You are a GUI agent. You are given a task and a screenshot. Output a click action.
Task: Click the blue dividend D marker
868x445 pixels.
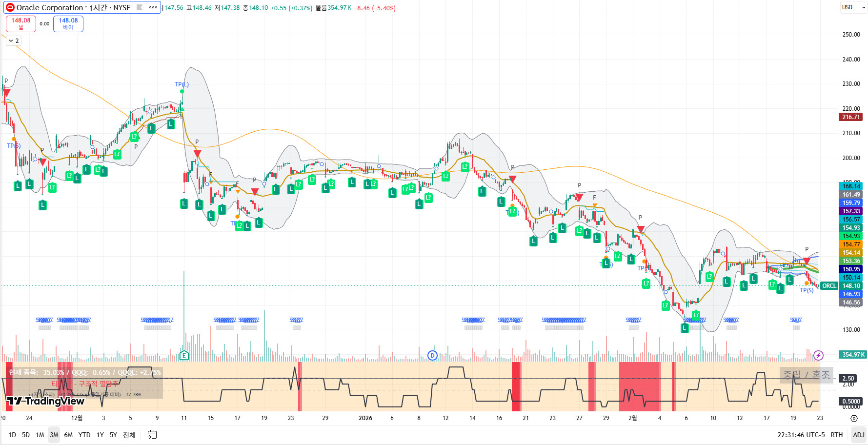click(x=432, y=355)
